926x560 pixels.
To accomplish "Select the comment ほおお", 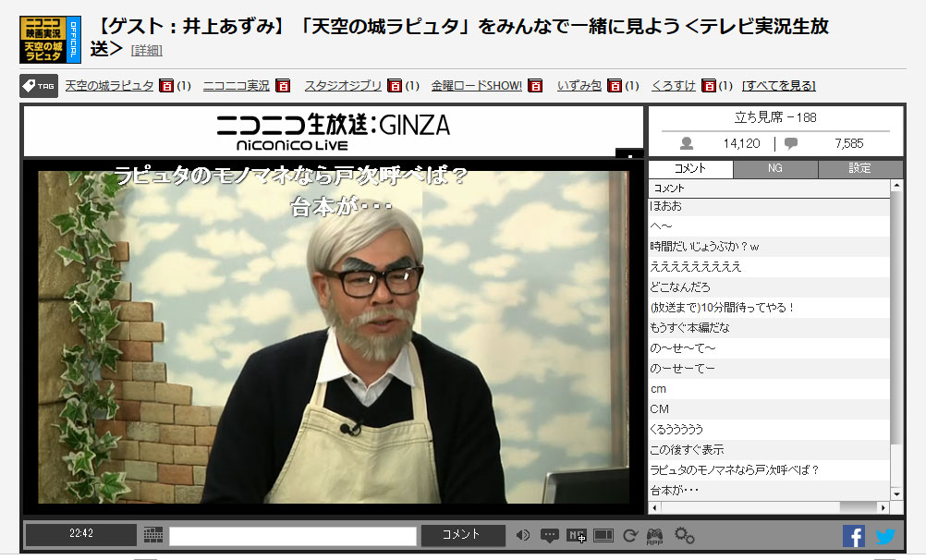I will pos(769,206).
